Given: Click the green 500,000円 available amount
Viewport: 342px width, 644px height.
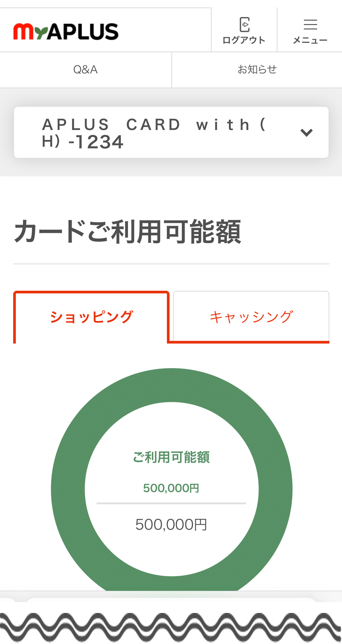Looking at the screenshot, I should click(171, 488).
